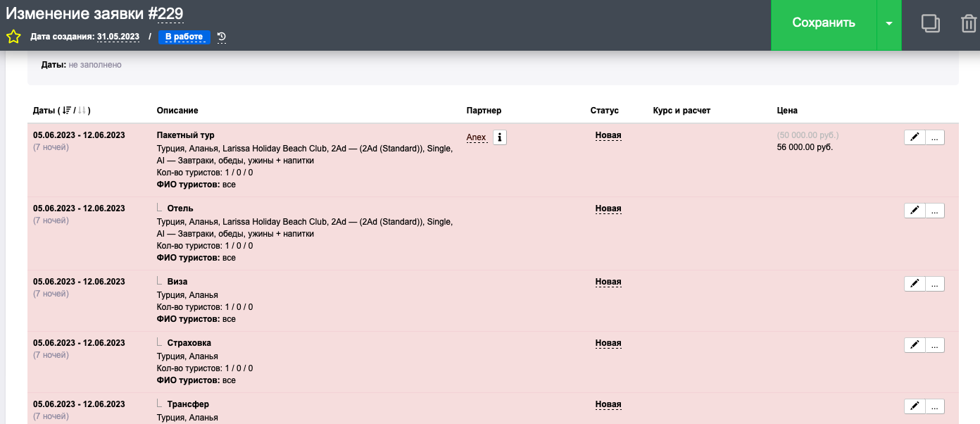The height and width of the screenshot is (424, 980).
Task: Open status history clock icon
Action: 222,37
